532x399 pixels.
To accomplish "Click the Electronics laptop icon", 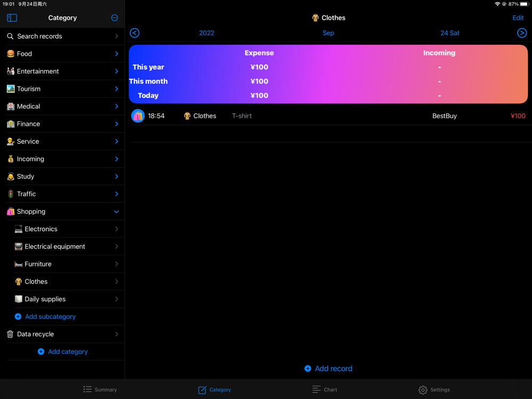I will [18, 229].
